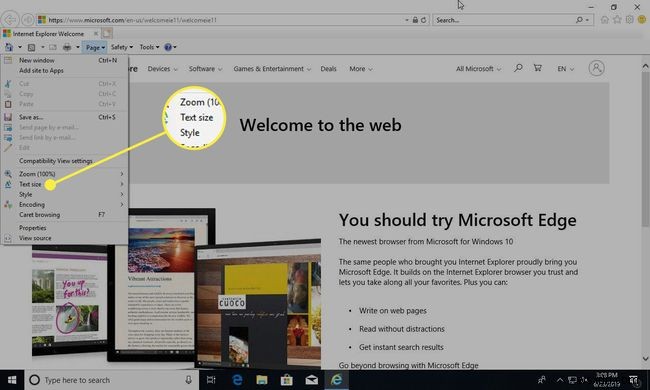
Task: Expand the Encoding submenu
Action: 65,205
